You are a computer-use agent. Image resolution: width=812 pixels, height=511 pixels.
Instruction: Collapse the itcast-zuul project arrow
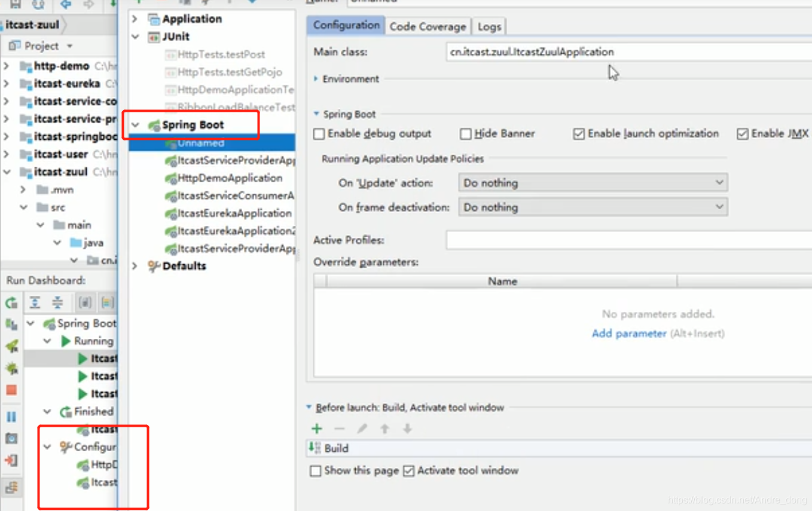(7, 172)
